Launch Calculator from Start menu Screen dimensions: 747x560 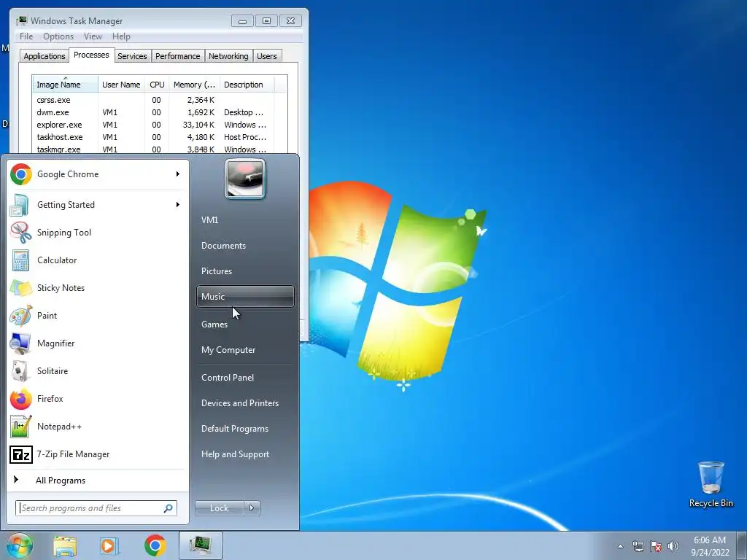(98, 260)
